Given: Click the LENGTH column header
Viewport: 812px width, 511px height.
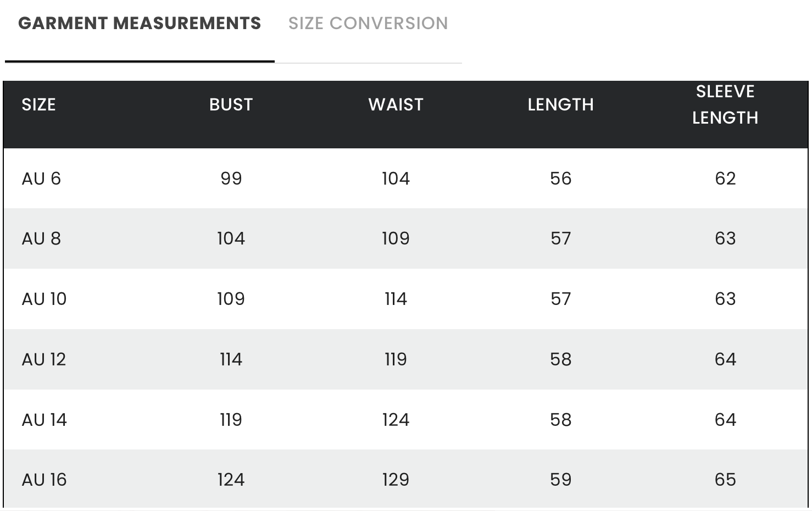Looking at the screenshot, I should [560, 104].
